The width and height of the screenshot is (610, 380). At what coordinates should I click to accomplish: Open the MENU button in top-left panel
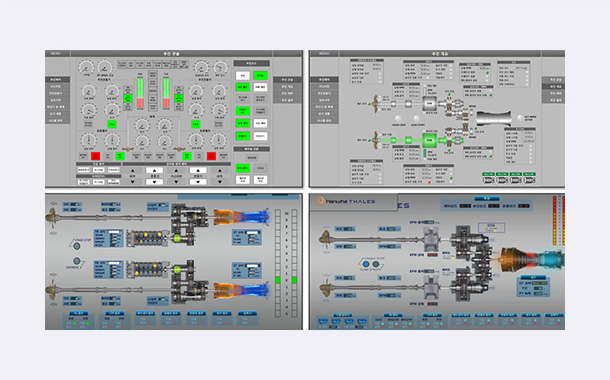click(57, 54)
